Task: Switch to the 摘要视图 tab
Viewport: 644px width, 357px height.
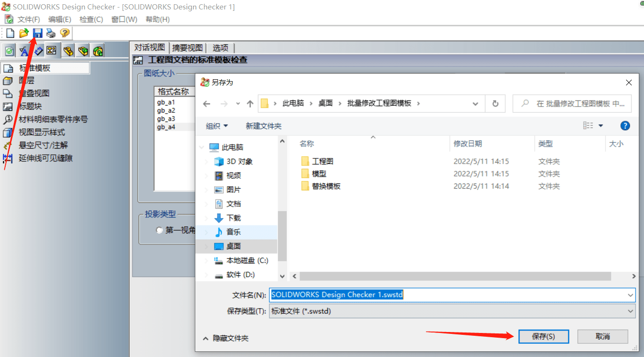Action: tap(187, 47)
